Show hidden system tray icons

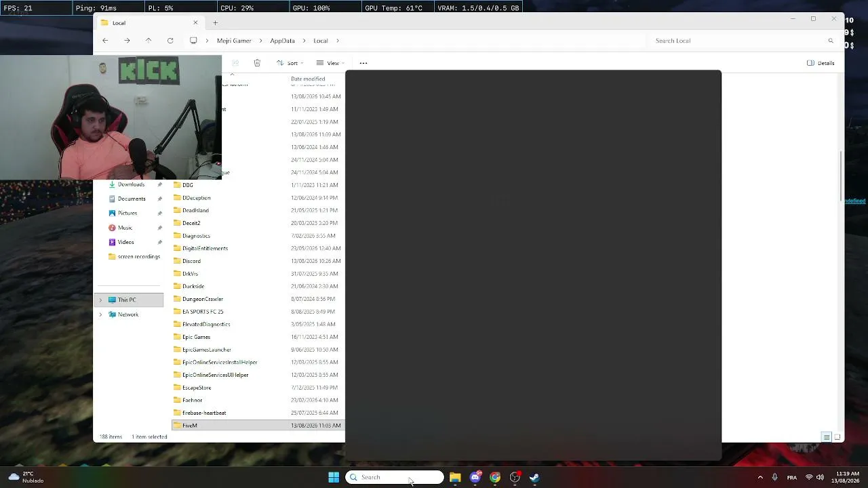[x=760, y=477]
